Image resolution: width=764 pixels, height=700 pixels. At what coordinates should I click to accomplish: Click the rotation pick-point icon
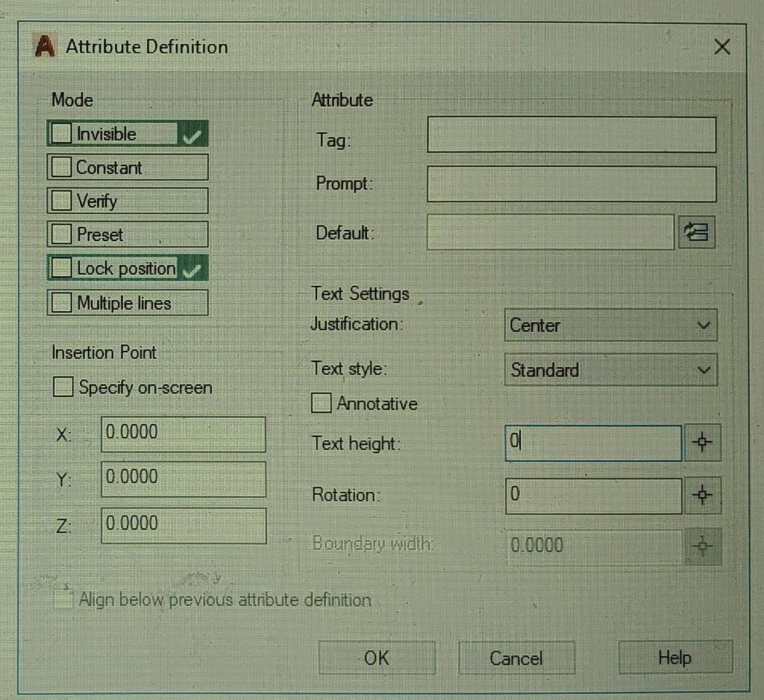(x=702, y=494)
